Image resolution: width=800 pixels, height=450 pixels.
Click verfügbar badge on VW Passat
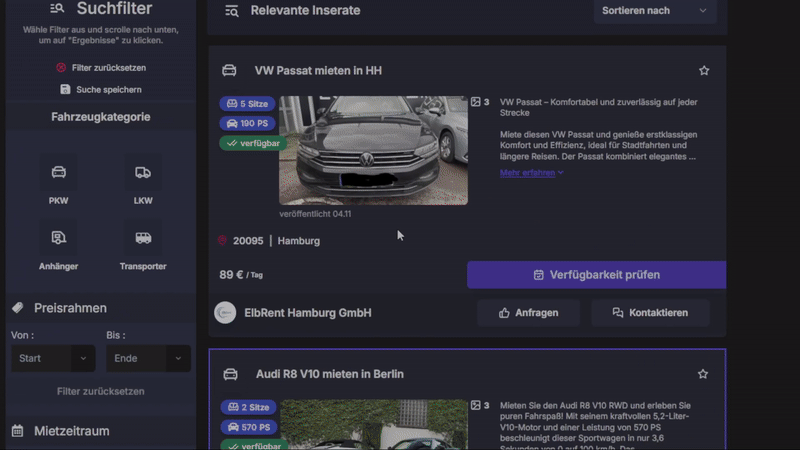253,143
